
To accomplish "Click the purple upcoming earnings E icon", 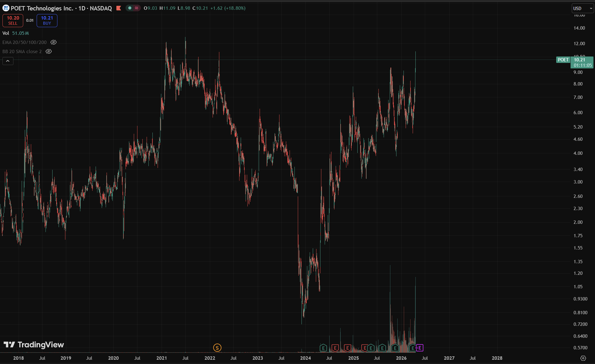I will click(x=420, y=348).
